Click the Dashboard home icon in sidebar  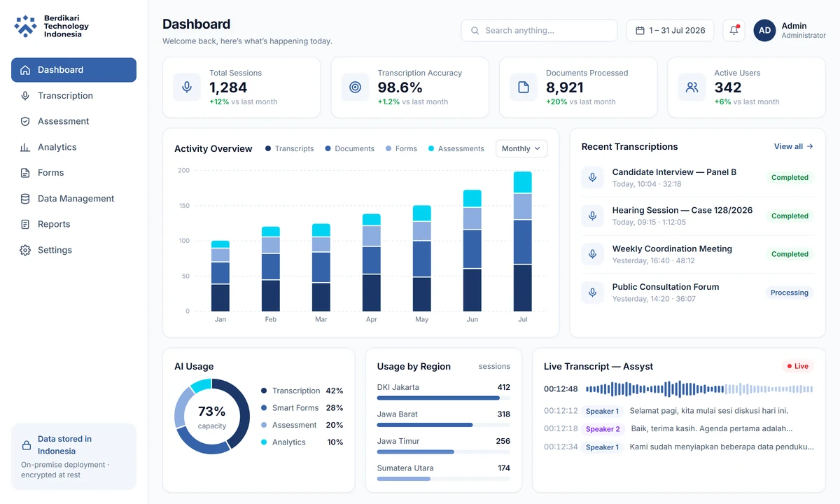25,70
